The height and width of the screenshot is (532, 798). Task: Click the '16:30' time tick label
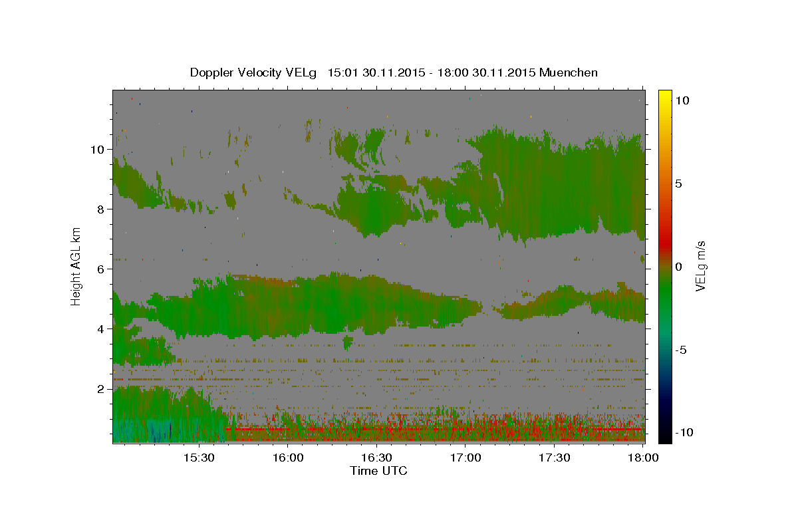click(x=376, y=458)
